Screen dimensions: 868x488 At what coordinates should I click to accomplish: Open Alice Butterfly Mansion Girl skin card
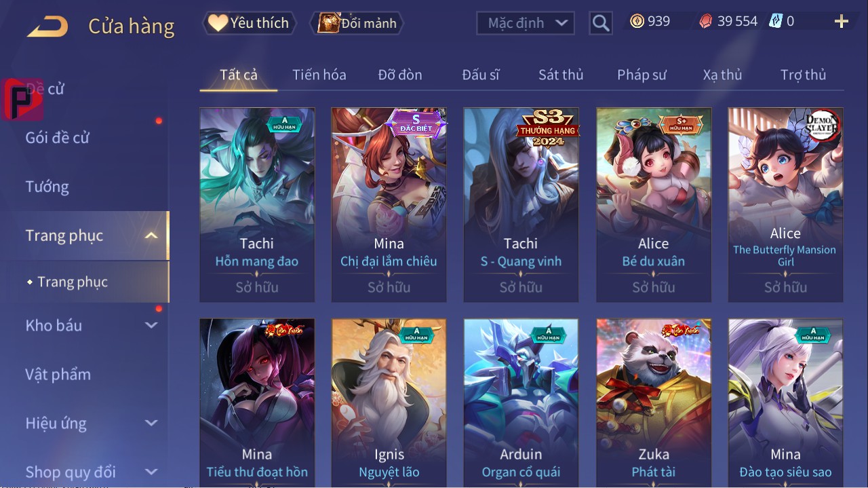(x=785, y=204)
